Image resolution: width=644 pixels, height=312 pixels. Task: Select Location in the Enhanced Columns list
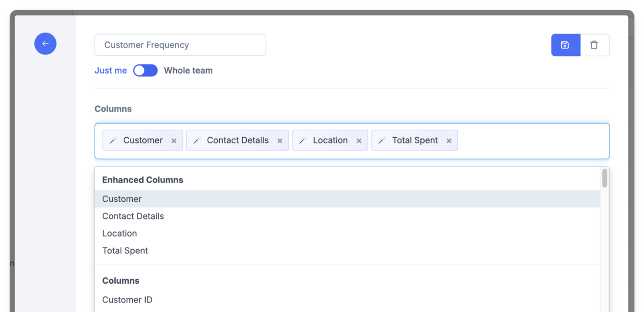coord(119,233)
